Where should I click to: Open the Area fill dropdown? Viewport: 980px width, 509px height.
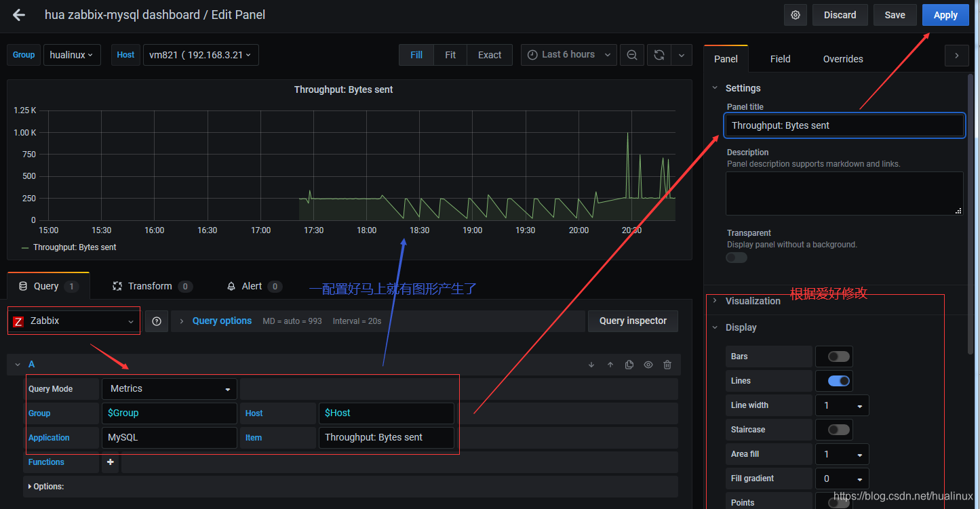coord(842,454)
